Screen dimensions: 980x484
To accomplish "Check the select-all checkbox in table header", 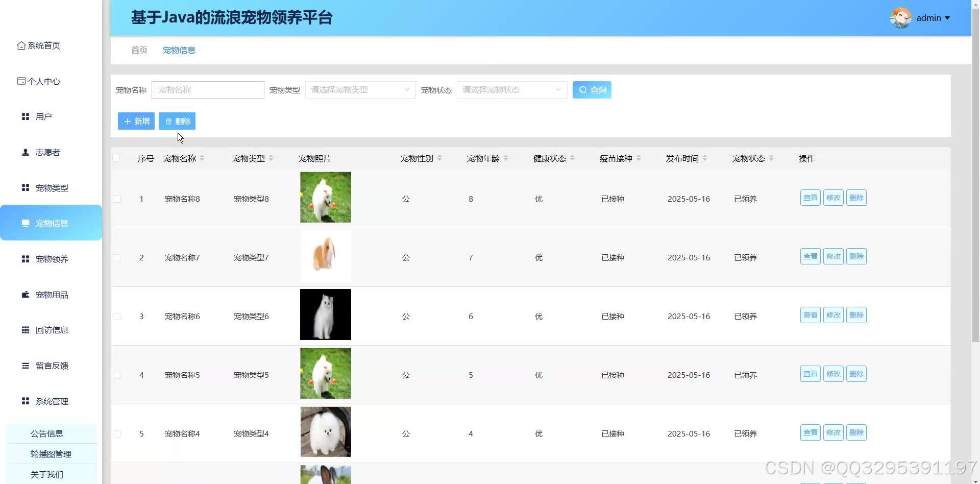I will pyautogui.click(x=116, y=158).
